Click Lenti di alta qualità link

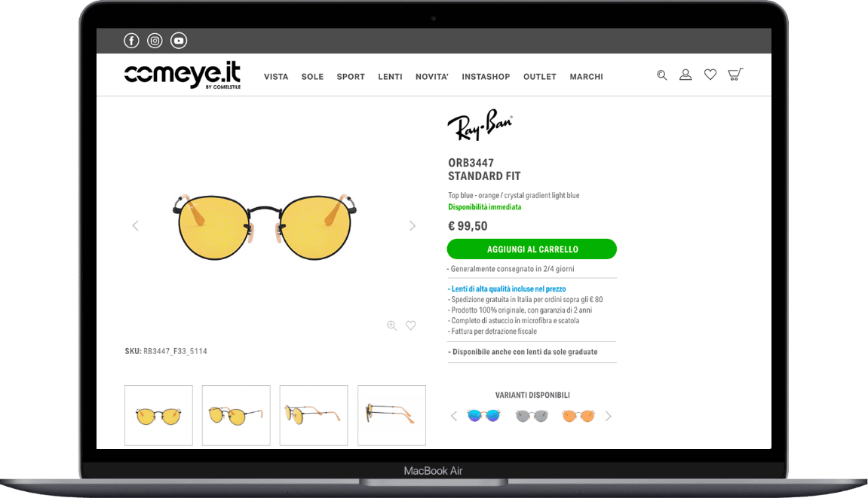(x=508, y=289)
